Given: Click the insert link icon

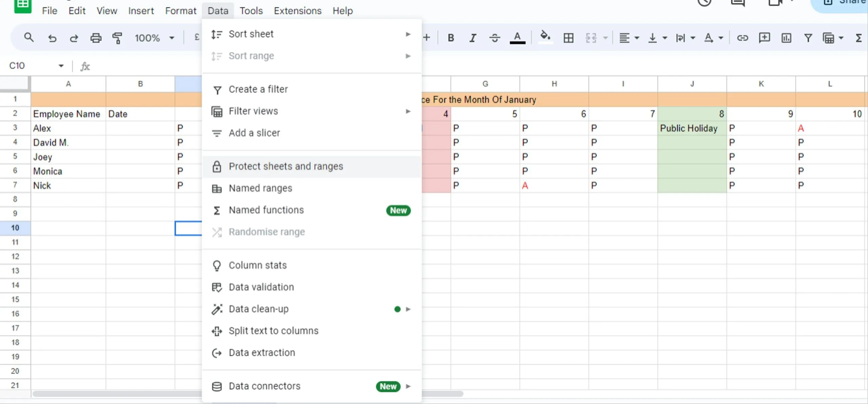Looking at the screenshot, I should pos(742,38).
